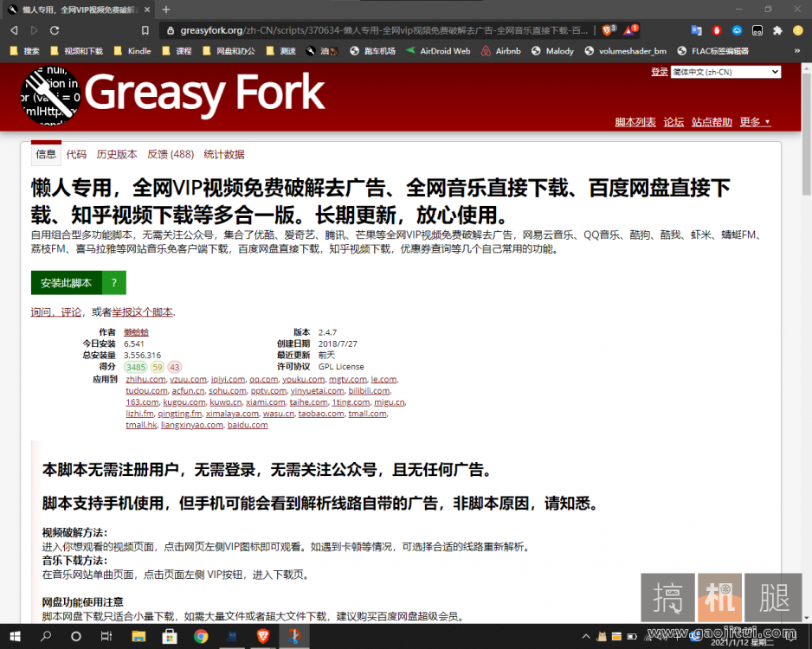The height and width of the screenshot is (649, 812).
Task: Open Brave Rewards triangle icon
Action: [630, 30]
